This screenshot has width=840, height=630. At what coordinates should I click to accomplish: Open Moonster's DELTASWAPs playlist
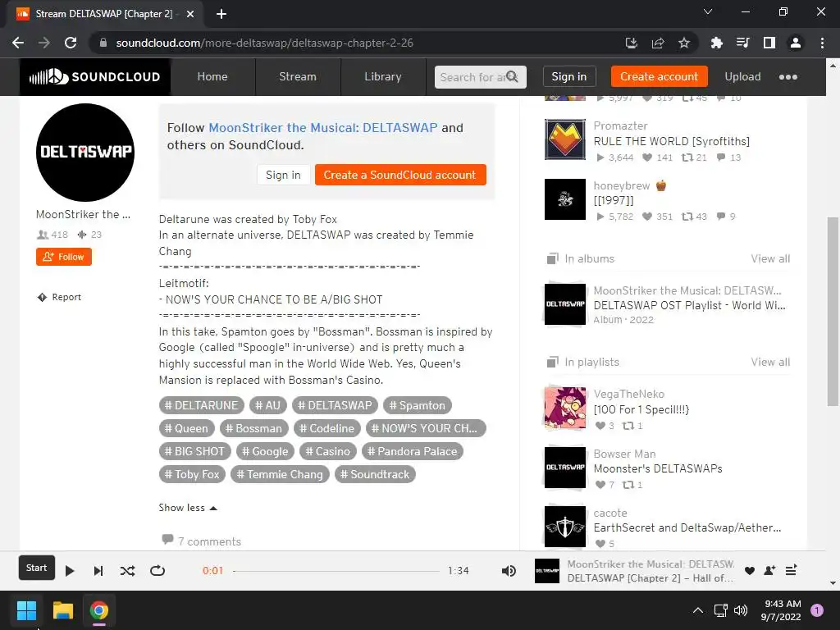(658, 468)
